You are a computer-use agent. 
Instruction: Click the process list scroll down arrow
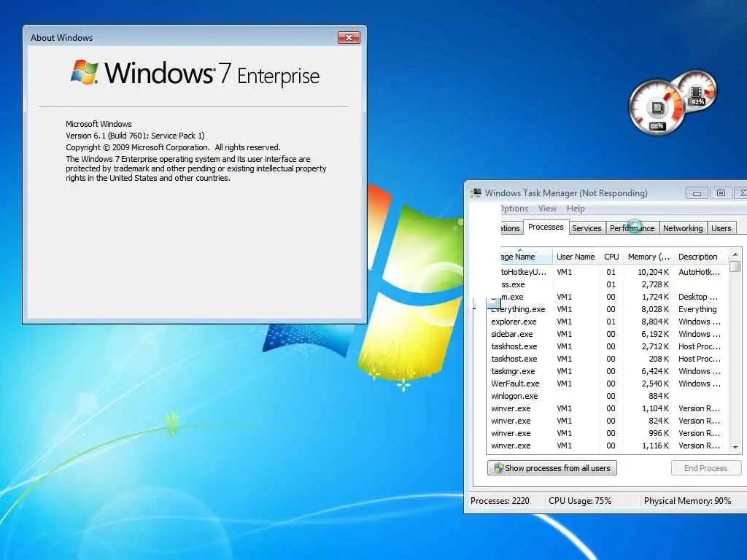[x=735, y=447]
